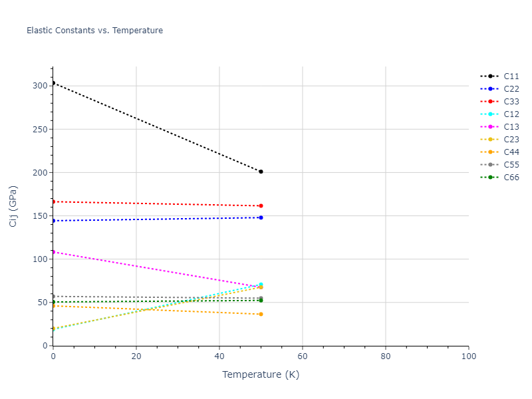Toggle the C22 legend entry

(511, 89)
